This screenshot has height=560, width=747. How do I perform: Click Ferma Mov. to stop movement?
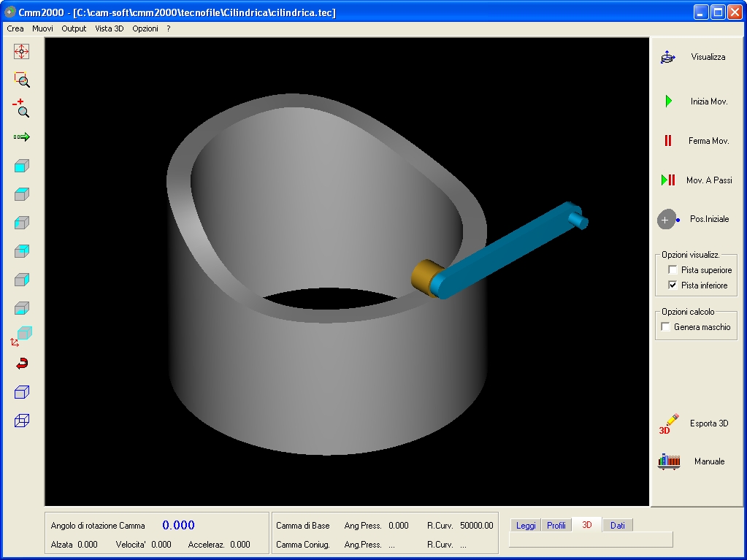tap(708, 141)
